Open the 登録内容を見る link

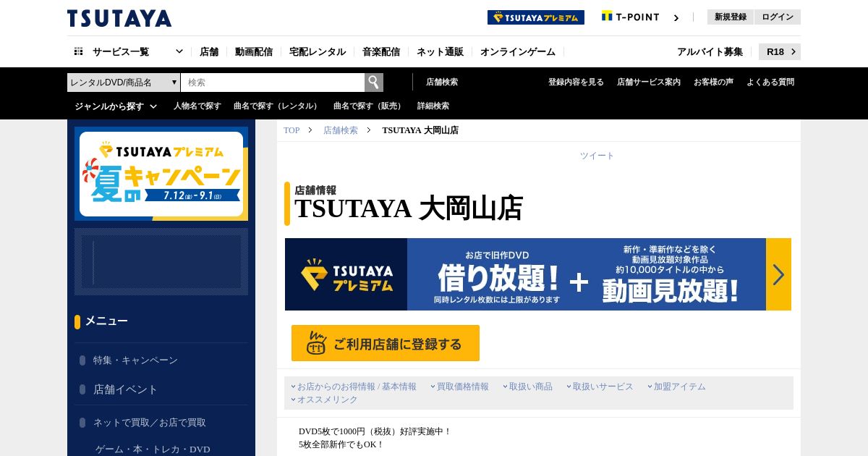576,82
